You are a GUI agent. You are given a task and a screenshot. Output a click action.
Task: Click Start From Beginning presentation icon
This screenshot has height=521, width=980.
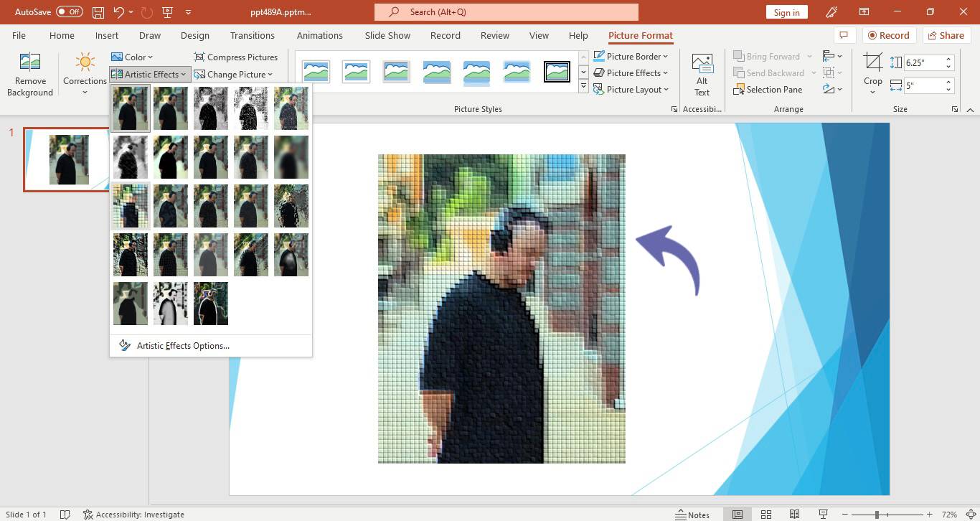pos(168,11)
